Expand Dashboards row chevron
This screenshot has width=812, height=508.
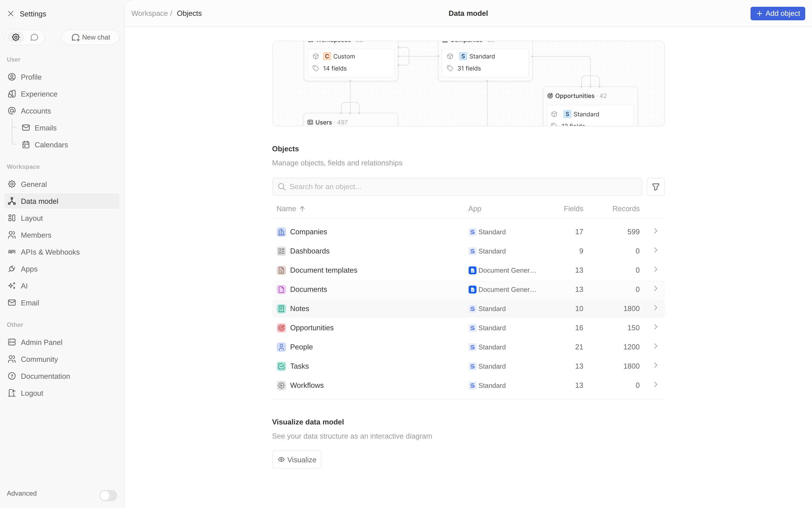coord(655,250)
